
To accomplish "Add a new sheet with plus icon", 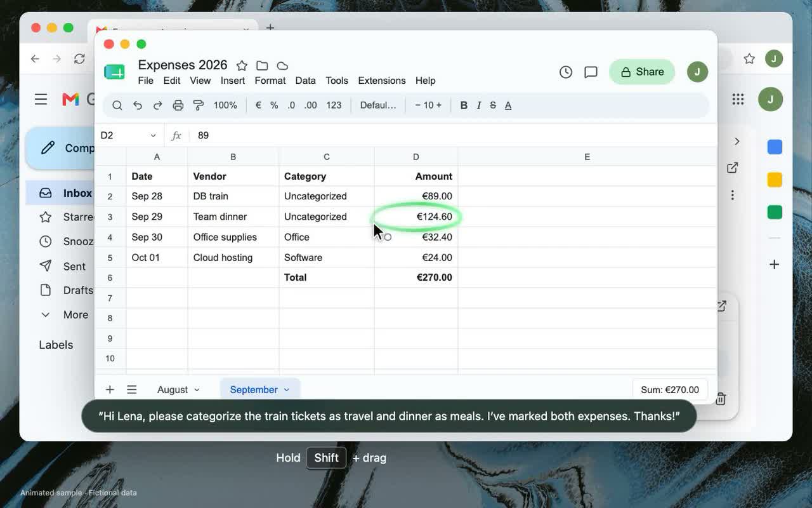I will [x=110, y=390].
